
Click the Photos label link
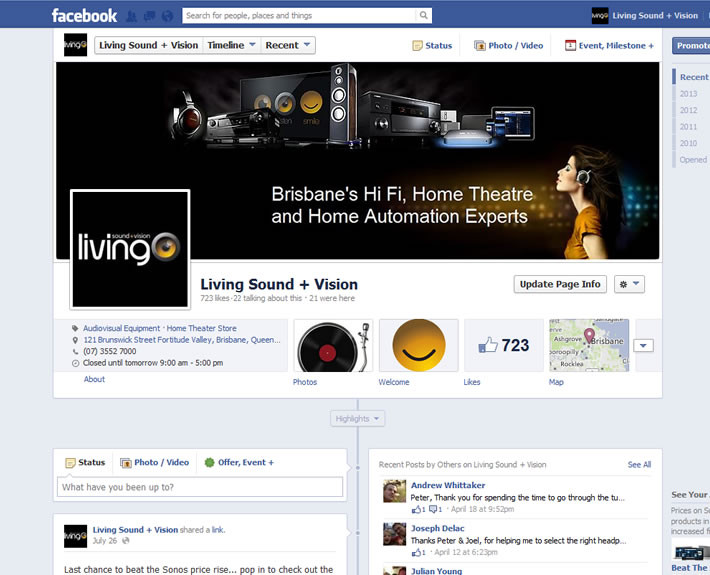coord(305,382)
